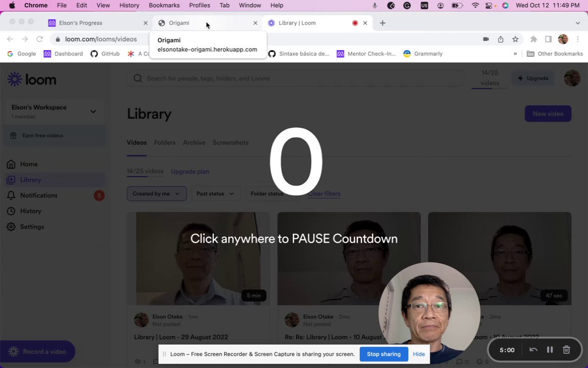Click the microphone icon in the macOS menu bar

(374, 5)
